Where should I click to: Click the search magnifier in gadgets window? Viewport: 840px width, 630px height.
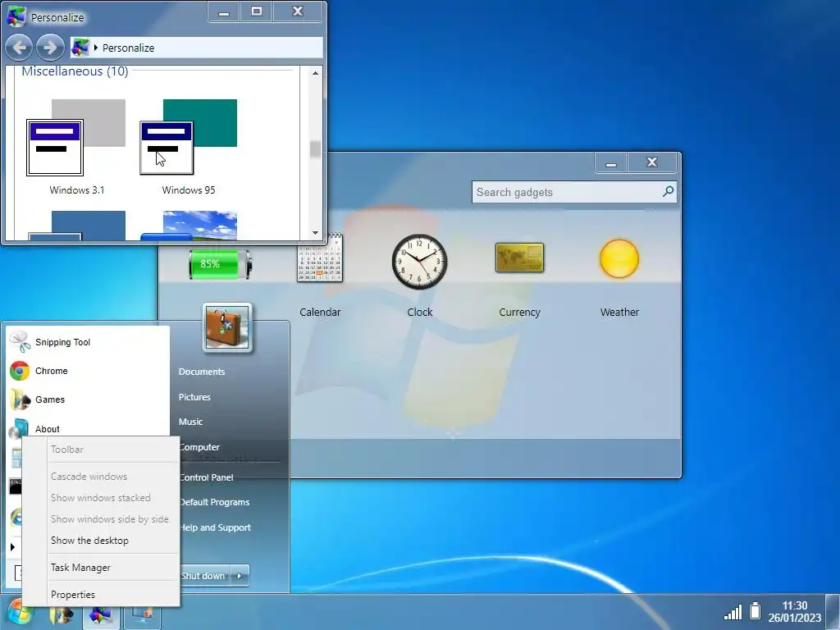point(668,191)
